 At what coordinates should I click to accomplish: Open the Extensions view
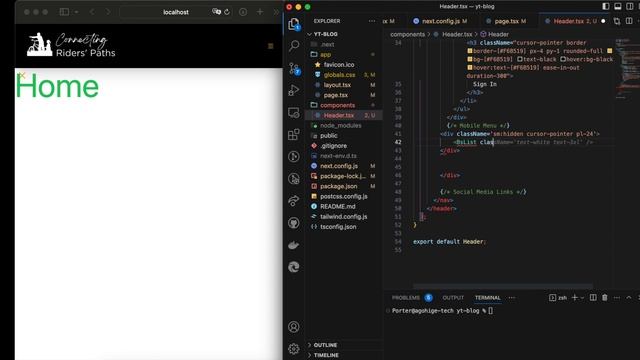[294, 134]
